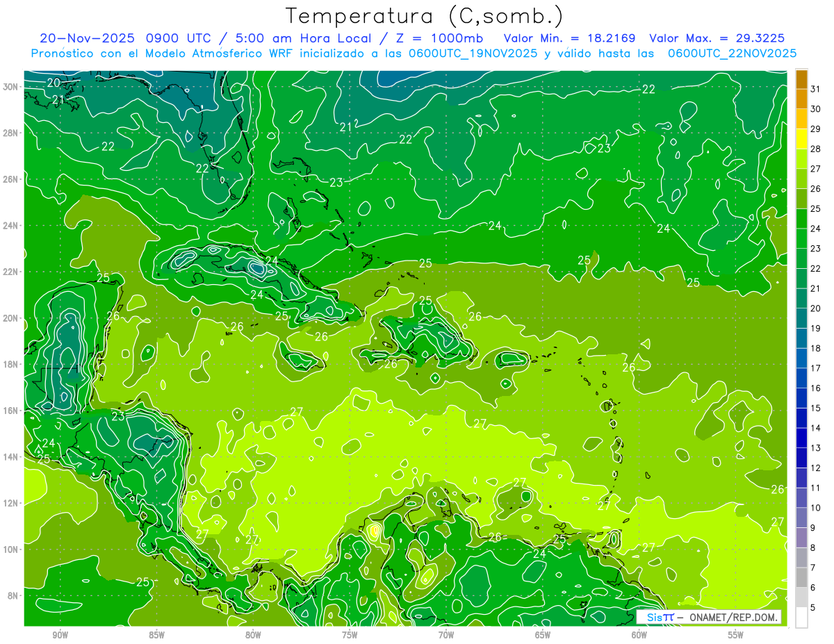Viewport: 834px width, 644px height.
Task: Click the "10N" latitude label
Action: 11,549
